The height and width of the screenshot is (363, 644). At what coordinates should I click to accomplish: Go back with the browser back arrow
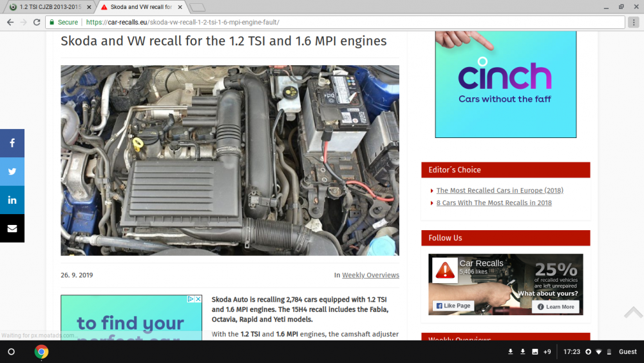pos(10,22)
